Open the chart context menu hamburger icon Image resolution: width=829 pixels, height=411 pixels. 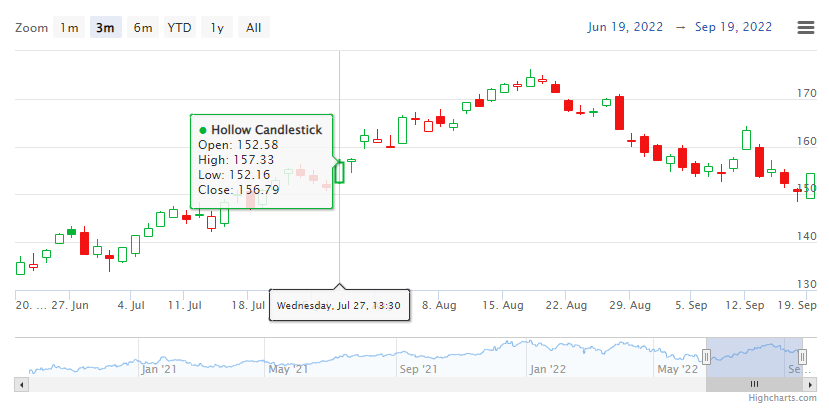[805, 27]
